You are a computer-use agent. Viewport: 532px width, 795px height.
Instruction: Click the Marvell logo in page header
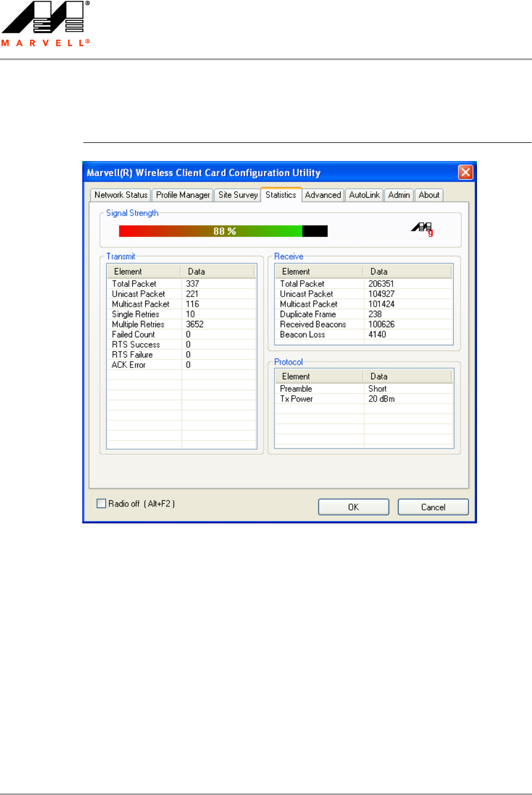(45, 24)
